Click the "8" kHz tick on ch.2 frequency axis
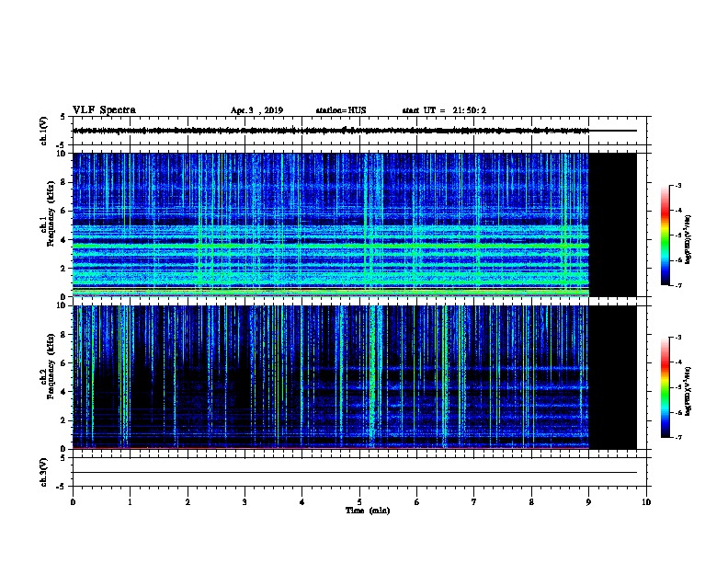The height and width of the screenshot is (563, 728). click(63, 335)
